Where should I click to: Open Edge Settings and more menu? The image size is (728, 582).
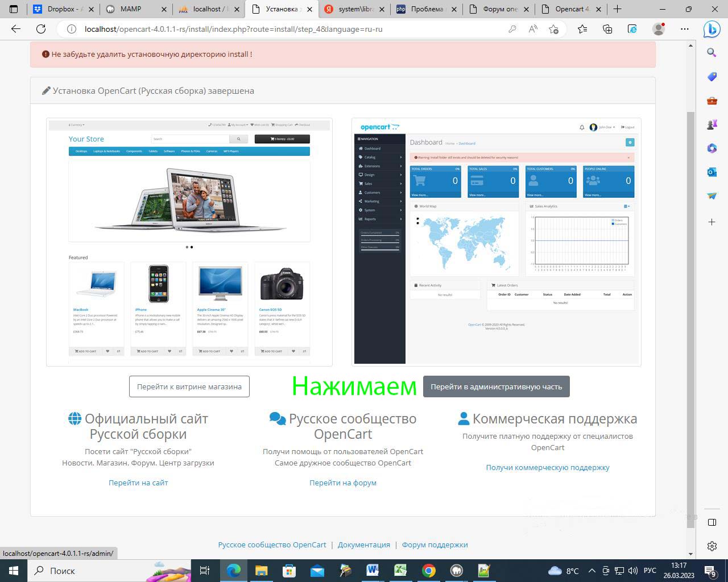(x=685, y=29)
